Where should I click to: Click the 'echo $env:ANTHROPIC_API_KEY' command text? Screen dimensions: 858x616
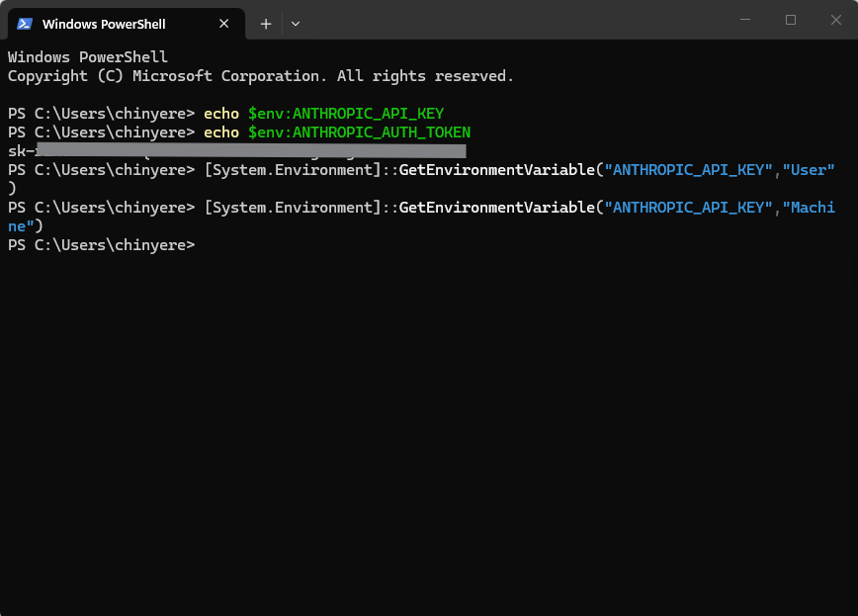[323, 114]
